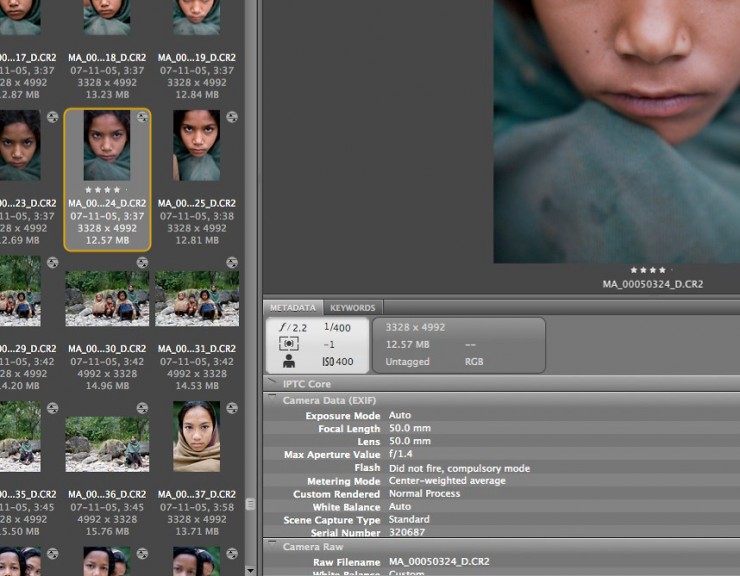740x576 pixels.
Task: Click the scroll-down arrow of the thumbnail panel
Action: click(x=251, y=570)
